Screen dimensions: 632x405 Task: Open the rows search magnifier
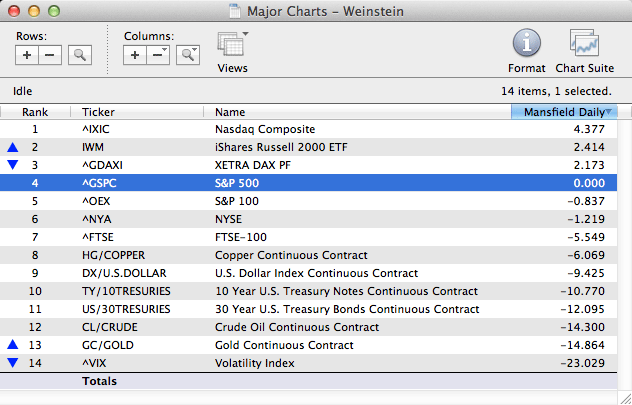pos(80,55)
